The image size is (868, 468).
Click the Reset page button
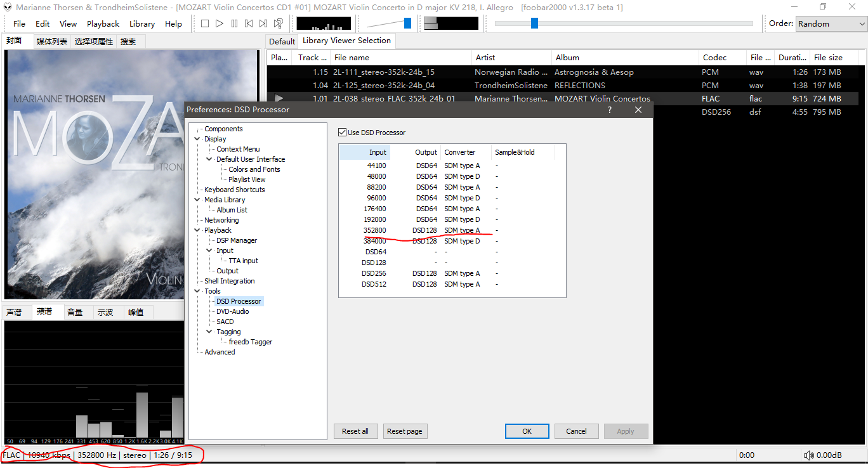click(x=404, y=431)
